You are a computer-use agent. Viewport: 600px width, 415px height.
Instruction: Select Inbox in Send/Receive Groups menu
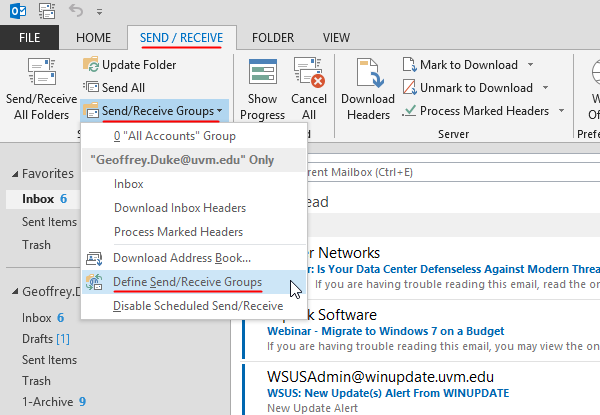pyautogui.click(x=194, y=184)
